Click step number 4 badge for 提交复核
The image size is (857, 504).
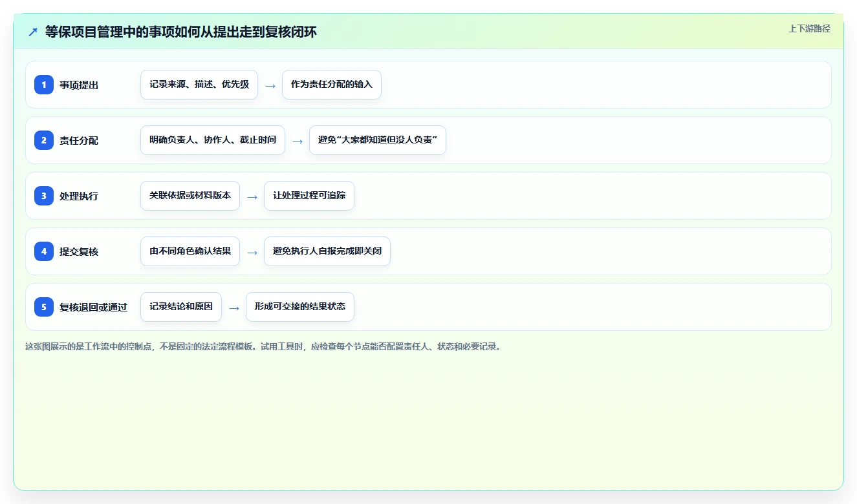(44, 251)
